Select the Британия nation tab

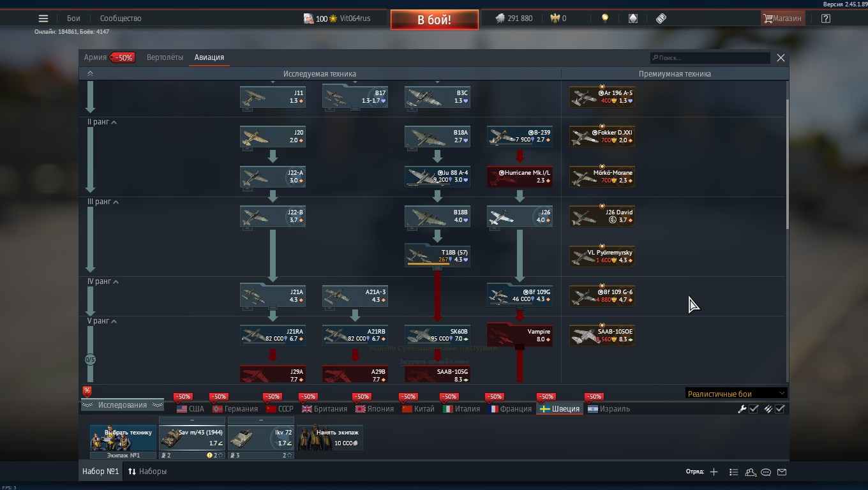tap(325, 409)
